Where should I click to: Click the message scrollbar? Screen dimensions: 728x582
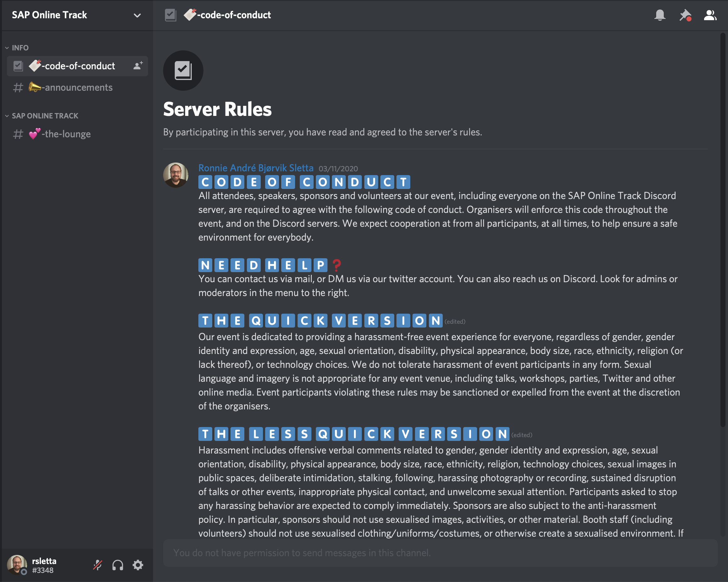pyautogui.click(x=722, y=230)
